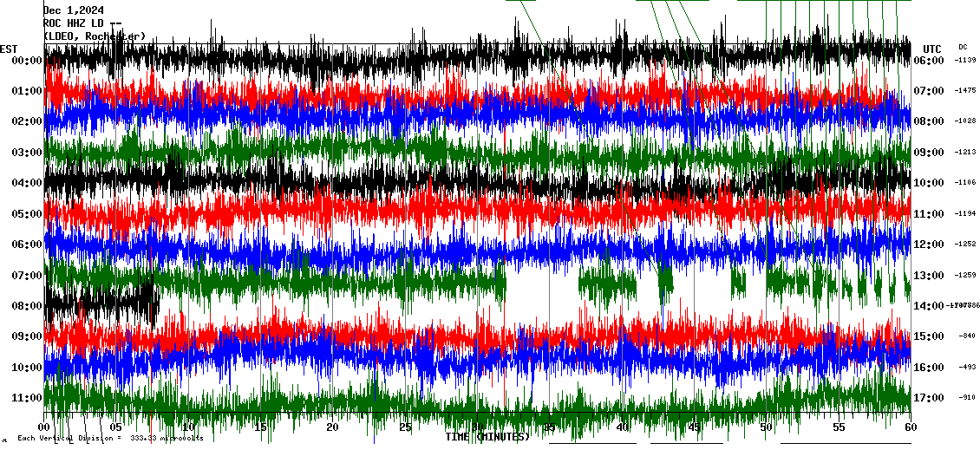Viewport: 980px width, 450px height.
Task: Select the EST-side '11:00' row label
Action: pos(26,398)
